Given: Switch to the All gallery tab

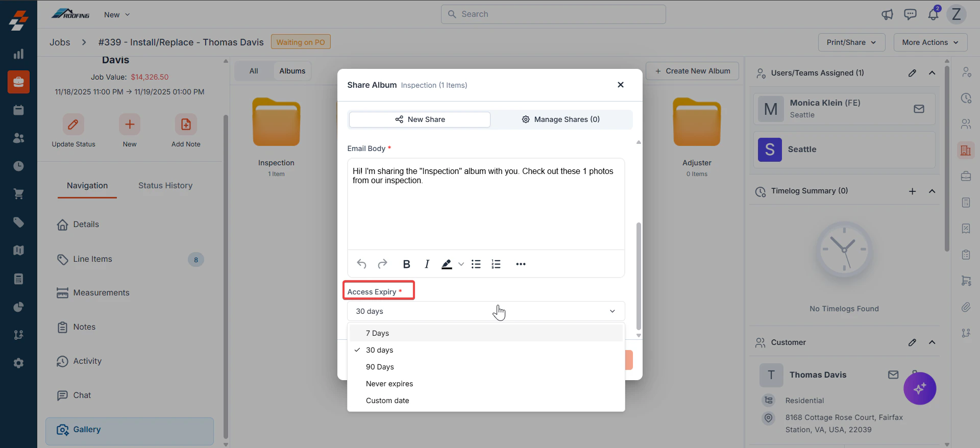Looking at the screenshot, I should coord(254,71).
